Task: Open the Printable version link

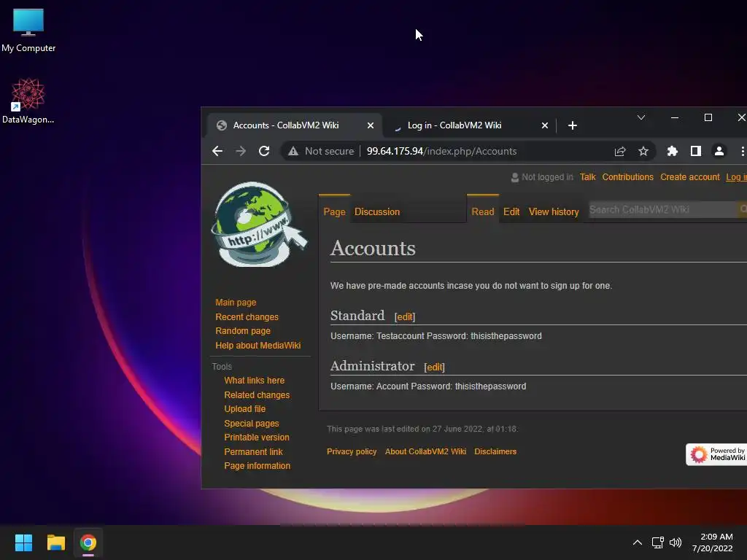Action: [x=256, y=437]
